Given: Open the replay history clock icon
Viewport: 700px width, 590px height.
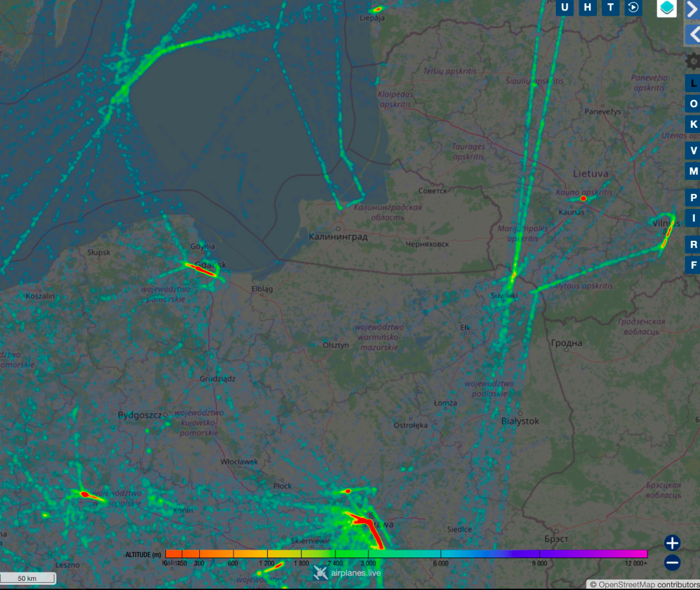Looking at the screenshot, I should 633,8.
